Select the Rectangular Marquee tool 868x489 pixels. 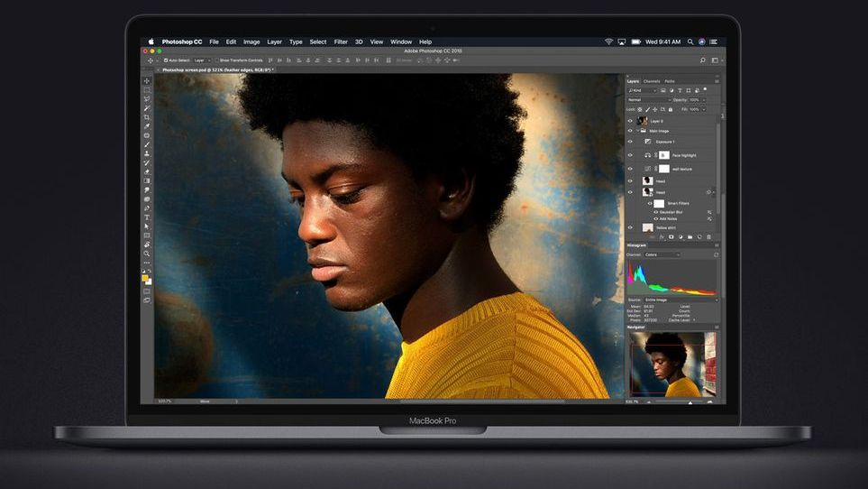147,89
